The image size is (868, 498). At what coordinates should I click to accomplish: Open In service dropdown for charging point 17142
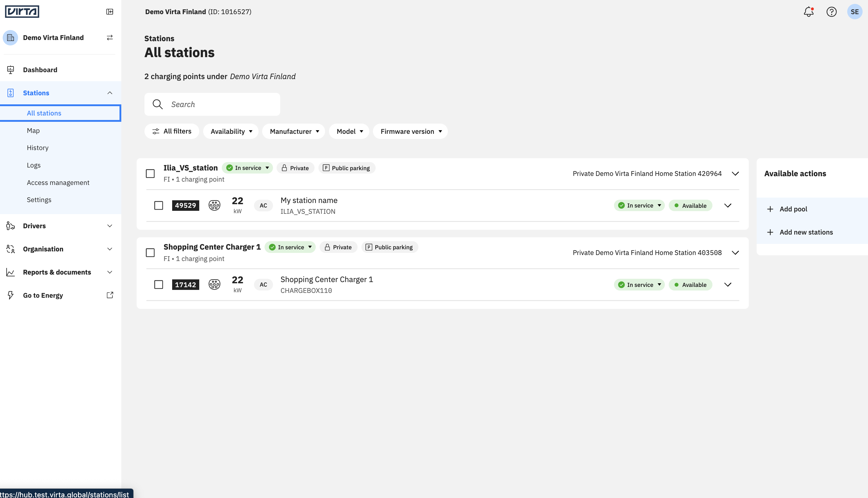639,284
